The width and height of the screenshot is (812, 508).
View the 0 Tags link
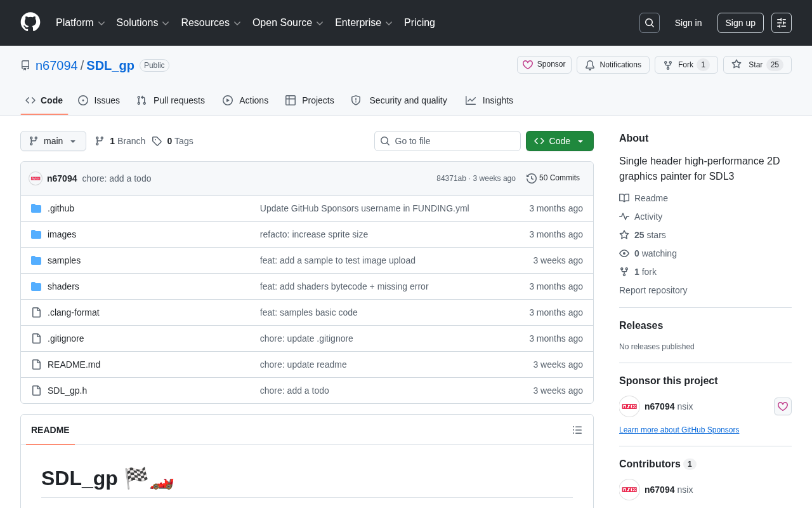(173, 141)
